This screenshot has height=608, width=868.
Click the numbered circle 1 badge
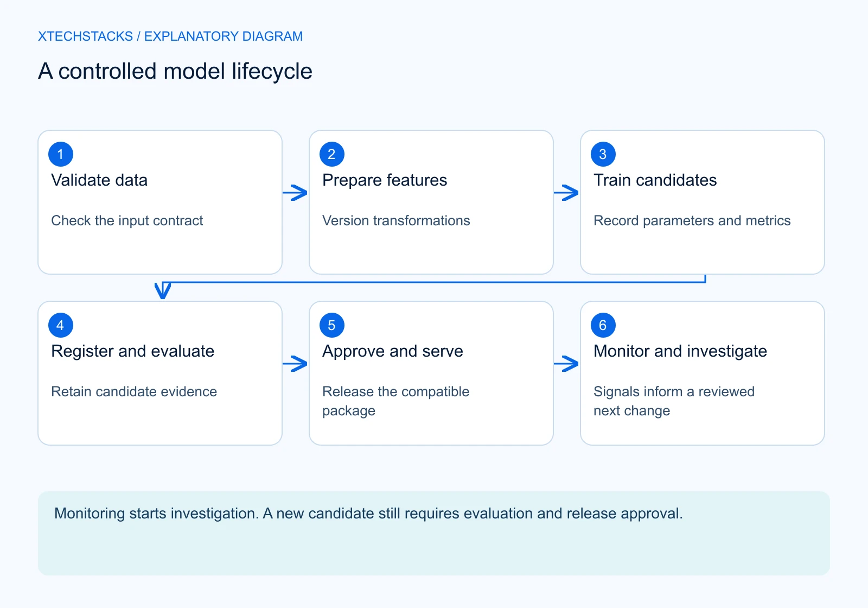click(x=61, y=154)
